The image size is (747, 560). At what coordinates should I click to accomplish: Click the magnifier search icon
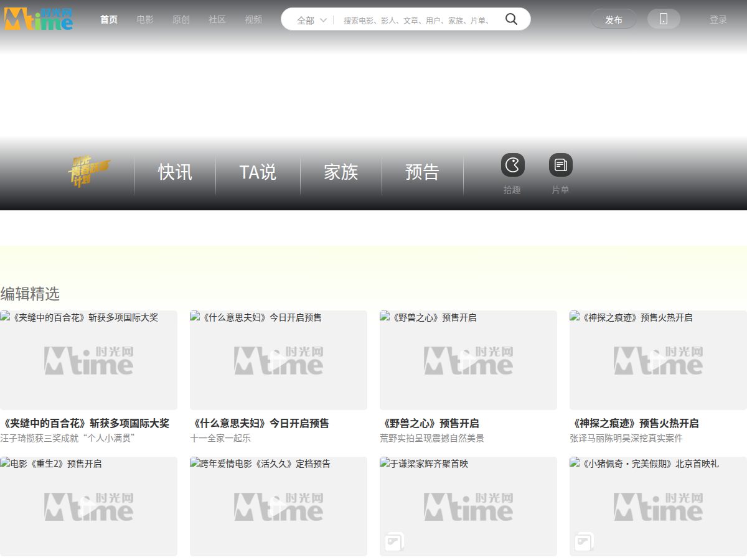511,19
